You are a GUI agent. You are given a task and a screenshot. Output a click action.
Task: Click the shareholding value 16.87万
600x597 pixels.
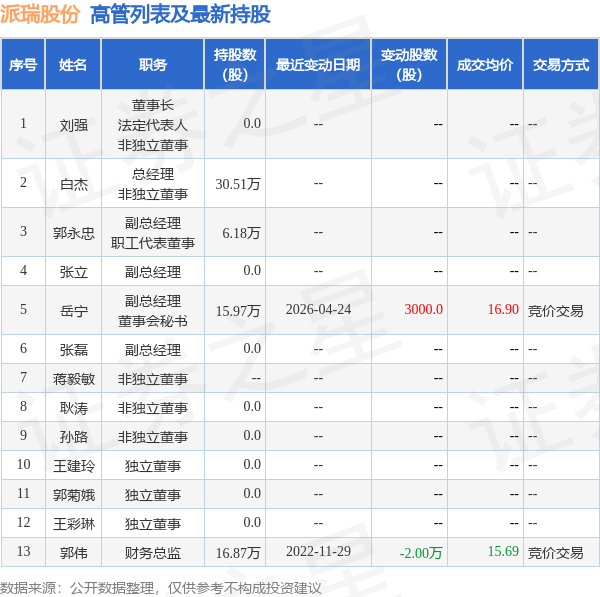pyautogui.click(x=238, y=553)
